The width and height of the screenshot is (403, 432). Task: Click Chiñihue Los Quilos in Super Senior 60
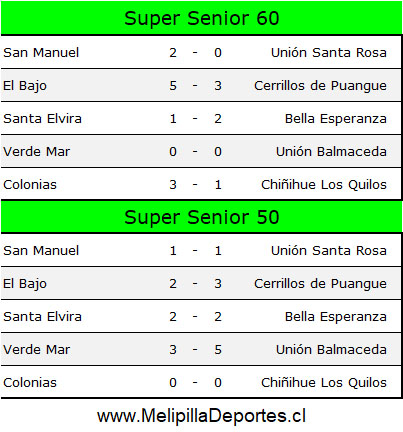(x=324, y=185)
